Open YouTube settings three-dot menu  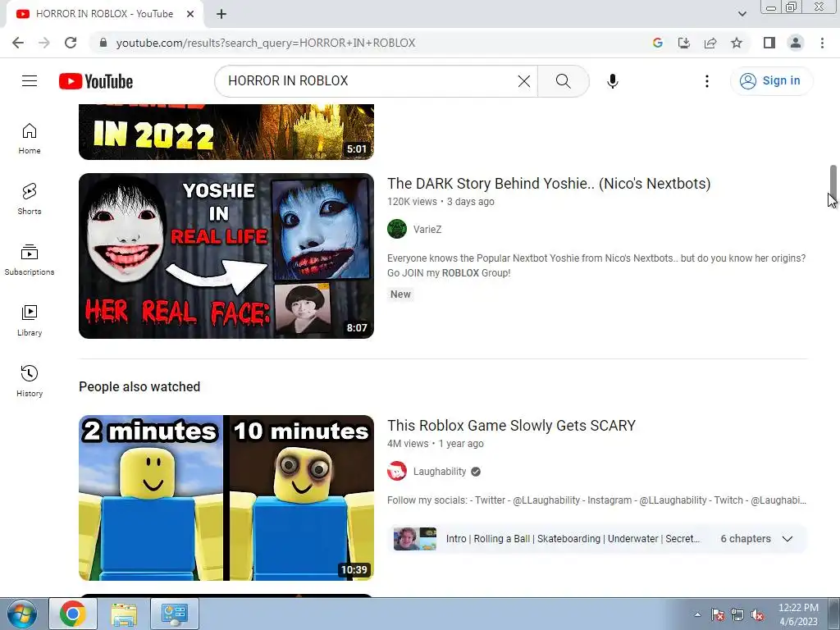coord(706,81)
